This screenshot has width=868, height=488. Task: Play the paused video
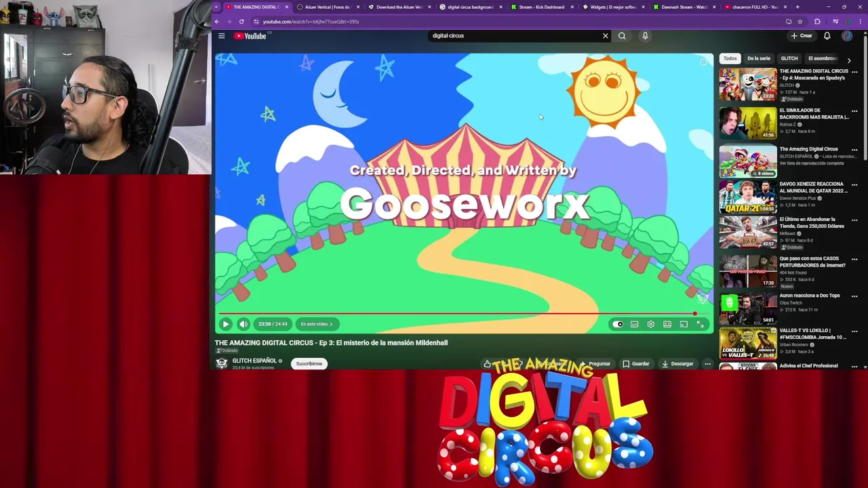point(226,324)
